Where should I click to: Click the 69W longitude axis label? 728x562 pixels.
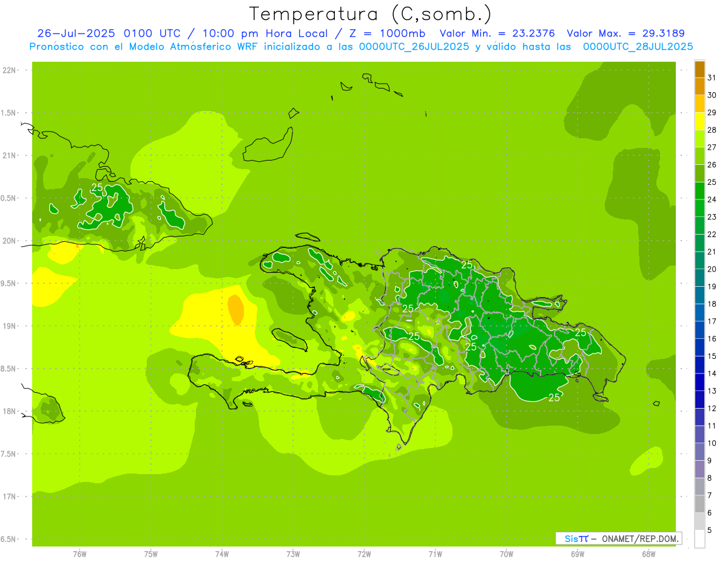pos(578,554)
